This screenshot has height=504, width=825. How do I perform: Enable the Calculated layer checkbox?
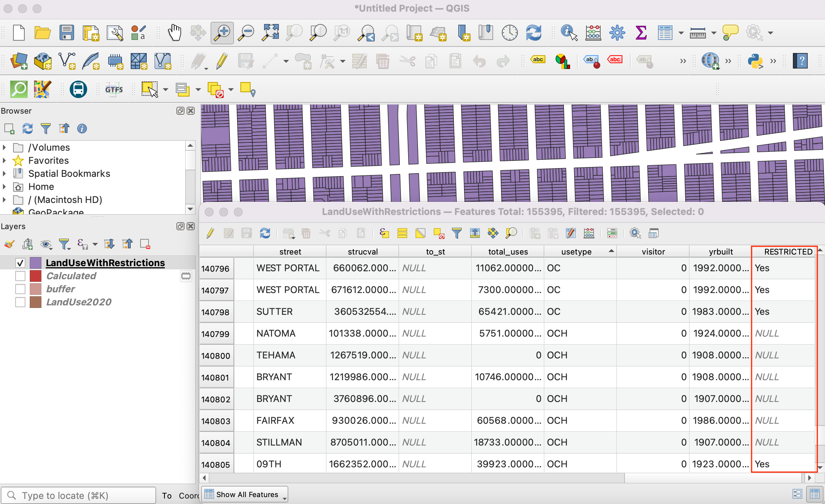20,276
